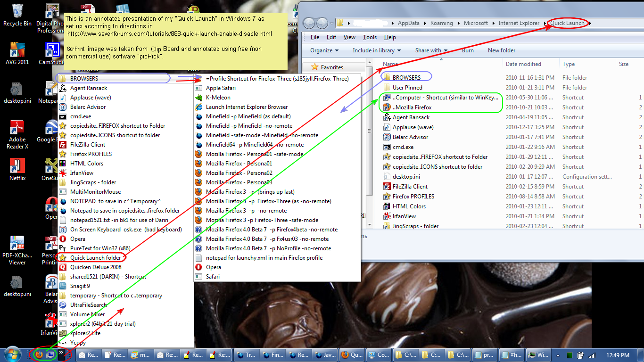
Task: Open cmd.exe in Quick Launch menu
Action: tap(81, 116)
